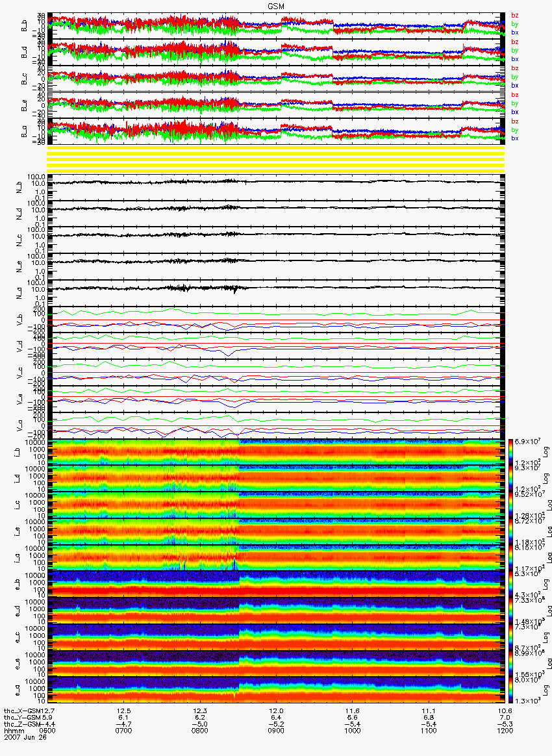Click the e_a electron spectrogram axis label
This screenshot has height=756, width=552.
(x=18, y=690)
